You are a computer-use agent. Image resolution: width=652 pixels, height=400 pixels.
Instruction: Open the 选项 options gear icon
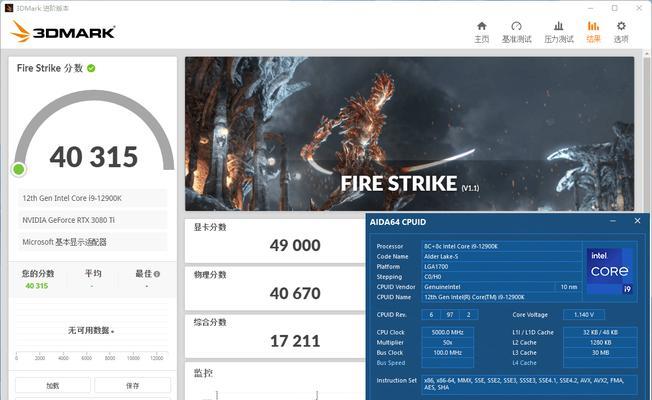621,26
